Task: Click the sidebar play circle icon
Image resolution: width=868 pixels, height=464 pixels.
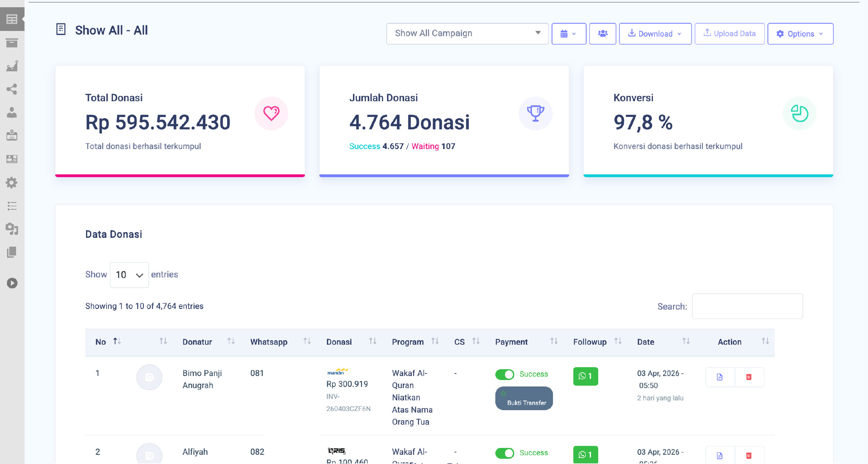Action: pyautogui.click(x=12, y=283)
